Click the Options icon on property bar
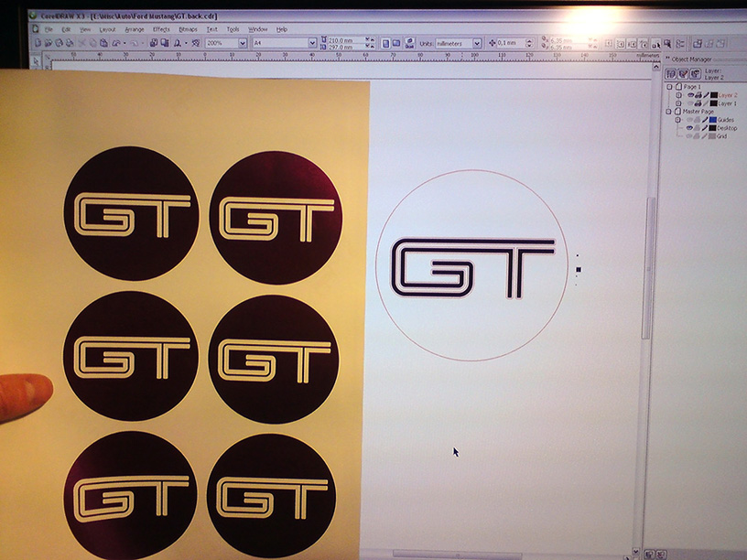This screenshot has height=560, width=747. pos(680,43)
